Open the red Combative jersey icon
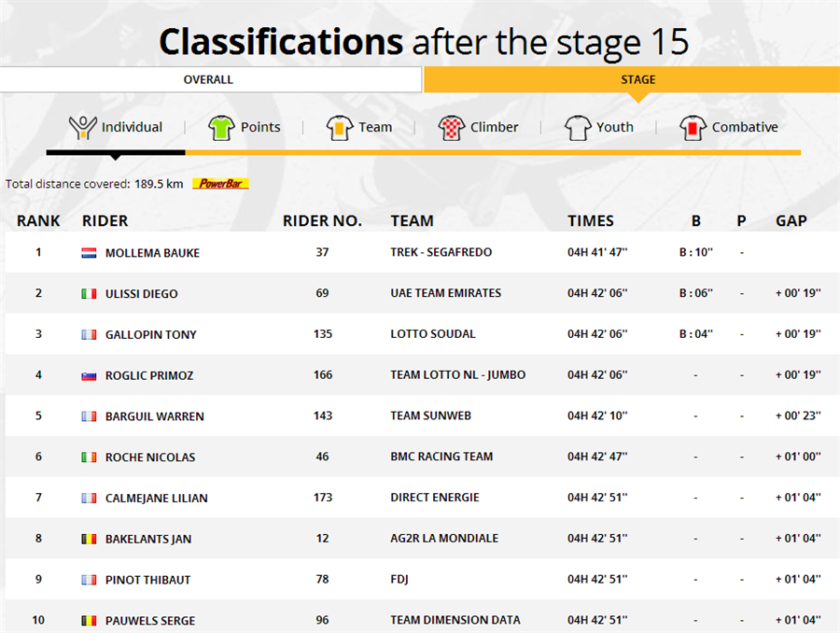Screen dimensions: 840x633 693,128
